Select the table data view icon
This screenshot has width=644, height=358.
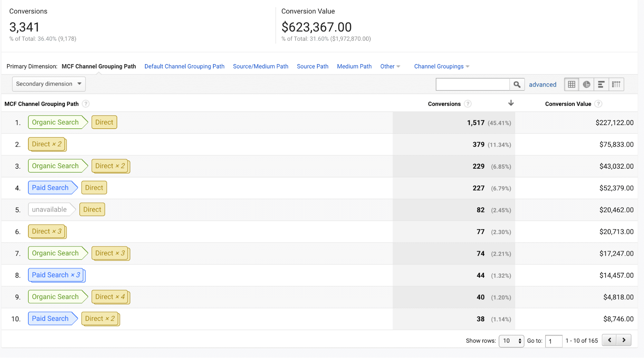tap(571, 84)
